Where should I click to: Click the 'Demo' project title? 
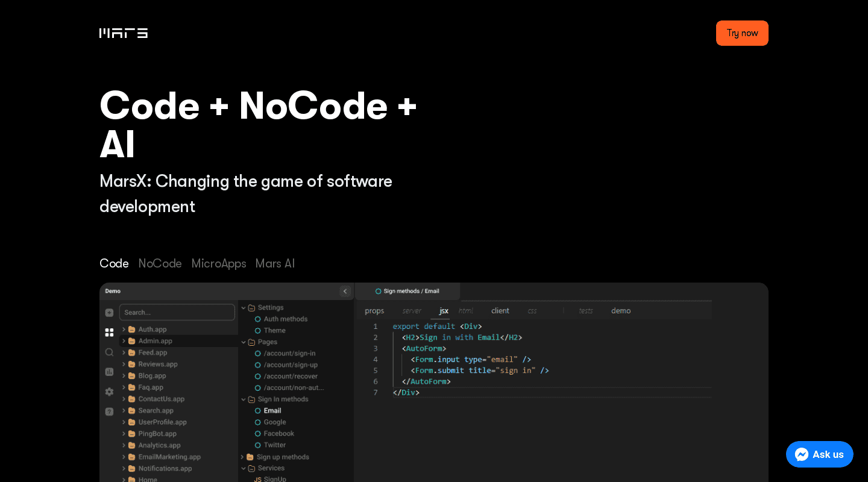coord(113,291)
